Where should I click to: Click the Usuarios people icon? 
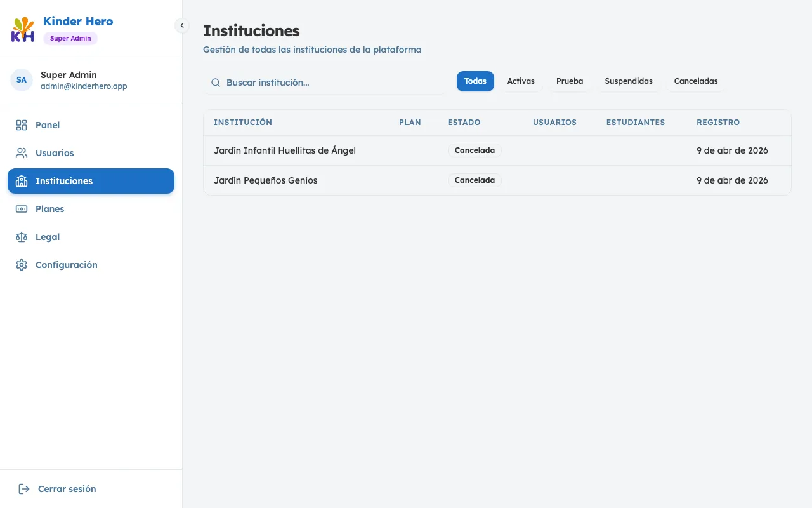pos(22,153)
